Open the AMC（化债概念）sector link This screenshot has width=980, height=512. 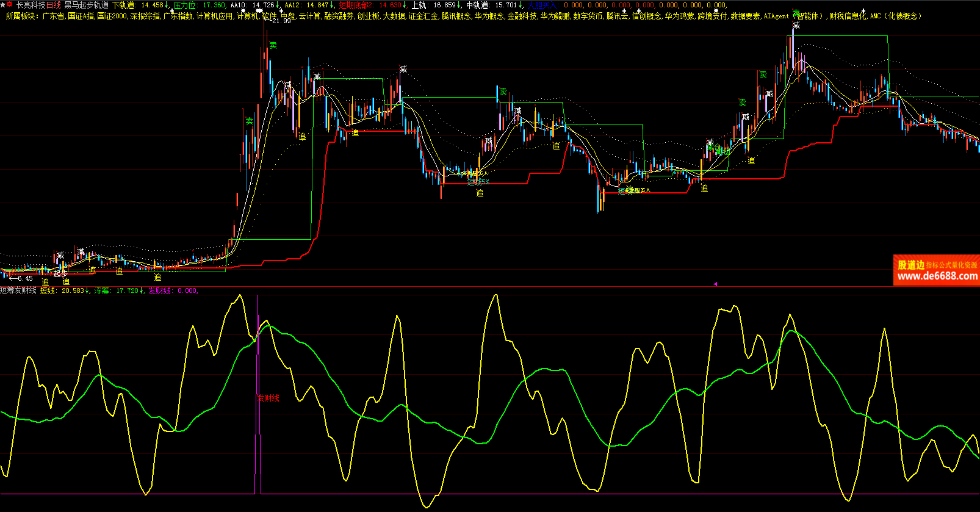pos(895,16)
